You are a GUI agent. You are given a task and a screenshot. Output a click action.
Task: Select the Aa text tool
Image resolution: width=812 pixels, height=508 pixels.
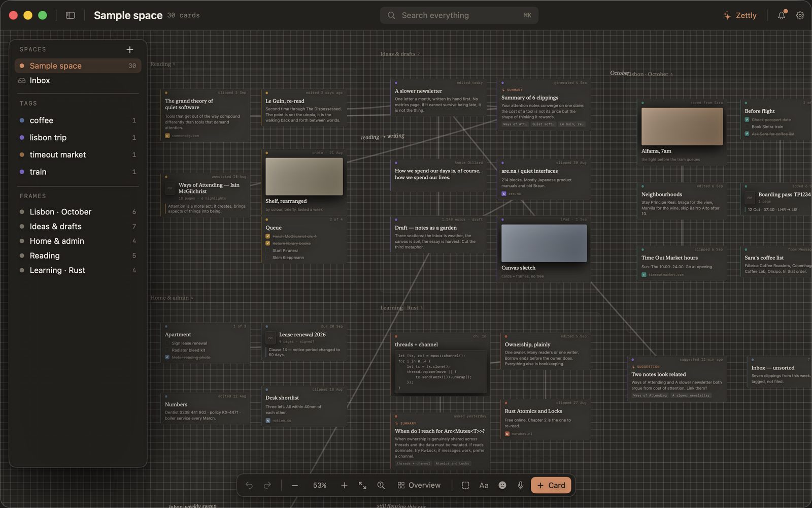point(484,485)
